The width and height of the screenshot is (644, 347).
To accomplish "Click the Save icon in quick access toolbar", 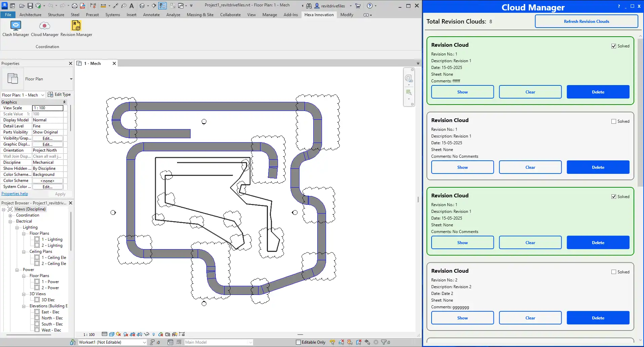I will tap(30, 6).
